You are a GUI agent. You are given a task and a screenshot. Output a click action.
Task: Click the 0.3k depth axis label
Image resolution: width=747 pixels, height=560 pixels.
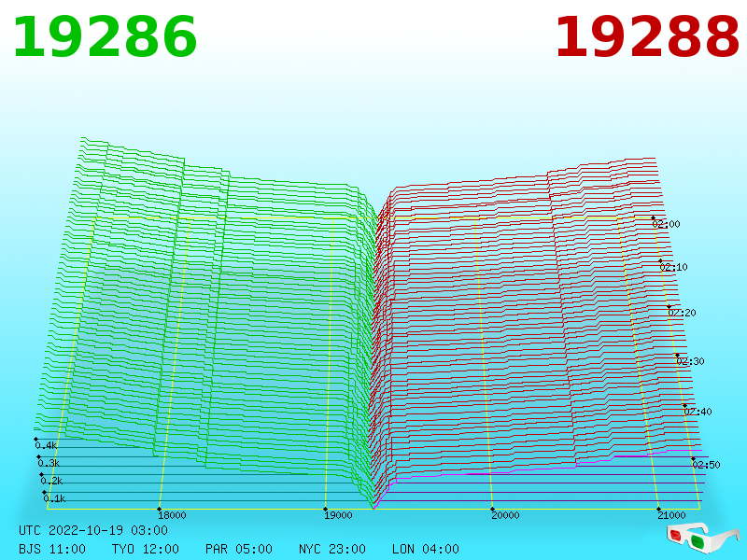[x=49, y=463]
